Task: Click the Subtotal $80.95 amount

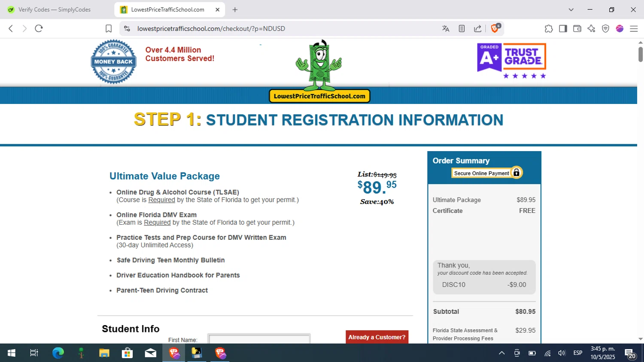Action: pyautogui.click(x=526, y=312)
